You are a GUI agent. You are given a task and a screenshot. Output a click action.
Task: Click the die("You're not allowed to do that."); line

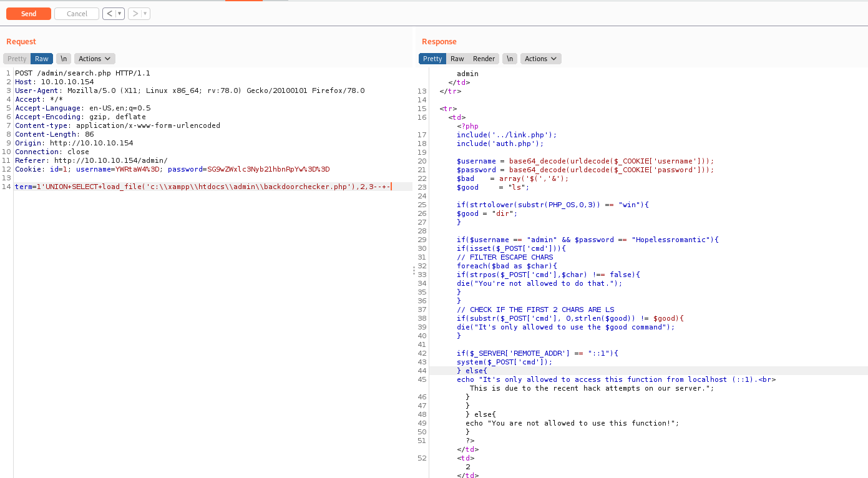539,283
